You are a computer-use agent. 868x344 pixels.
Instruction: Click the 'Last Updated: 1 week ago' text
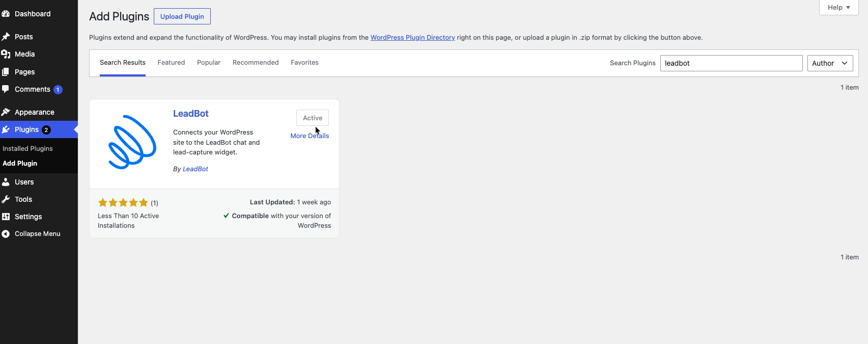point(290,202)
